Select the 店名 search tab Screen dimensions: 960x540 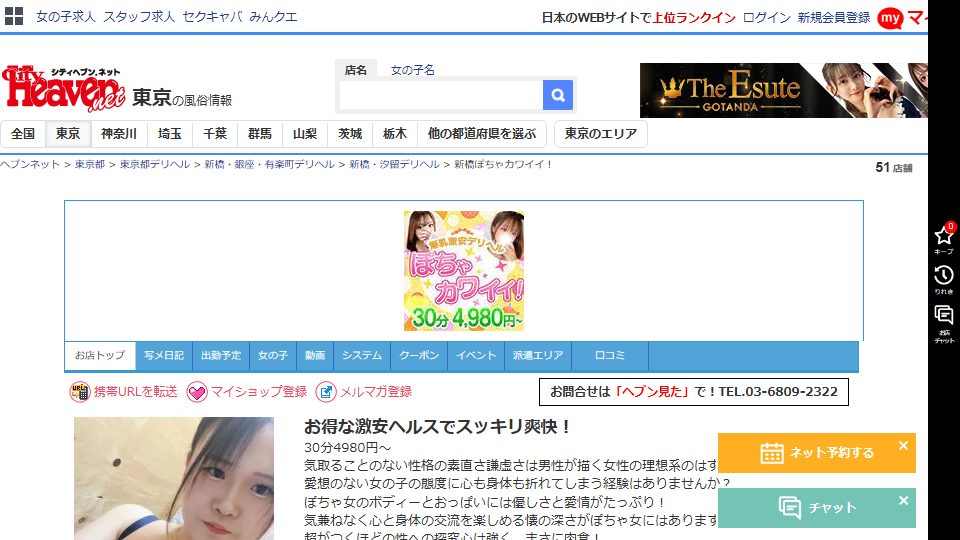tap(356, 70)
